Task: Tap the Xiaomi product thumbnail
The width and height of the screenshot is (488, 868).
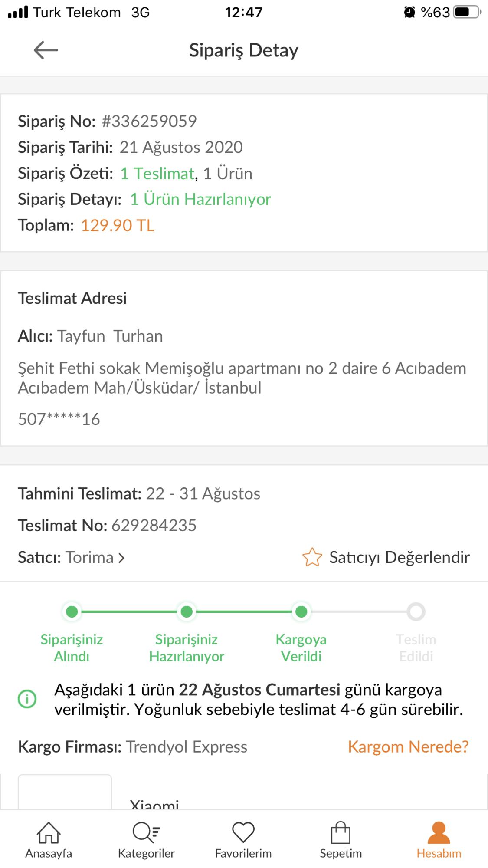Action: (x=65, y=792)
